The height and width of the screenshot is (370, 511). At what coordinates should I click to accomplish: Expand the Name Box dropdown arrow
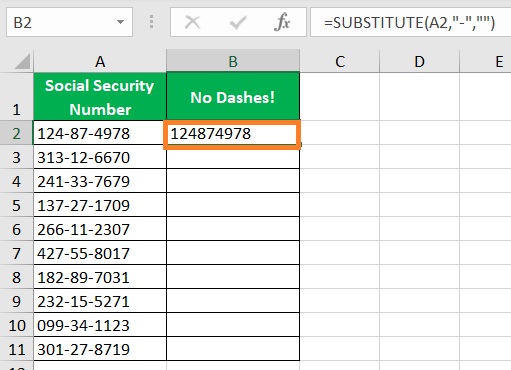click(x=120, y=22)
